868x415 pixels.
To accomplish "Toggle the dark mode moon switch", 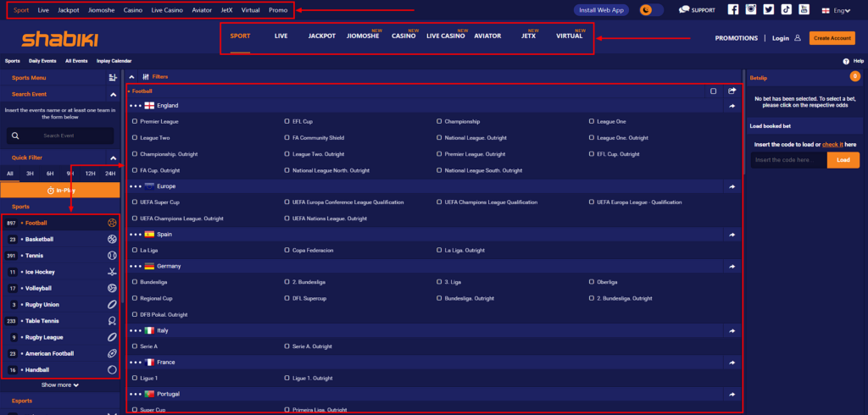I will 650,10.
